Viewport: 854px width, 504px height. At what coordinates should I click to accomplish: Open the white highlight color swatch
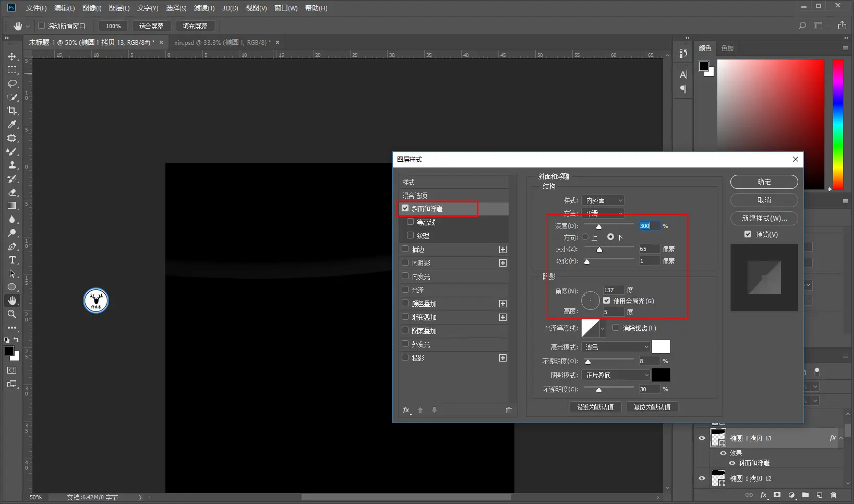[x=661, y=347]
